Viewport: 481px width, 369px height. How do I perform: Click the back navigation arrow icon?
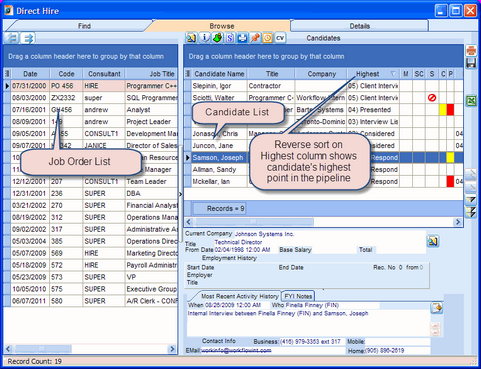tap(12, 38)
